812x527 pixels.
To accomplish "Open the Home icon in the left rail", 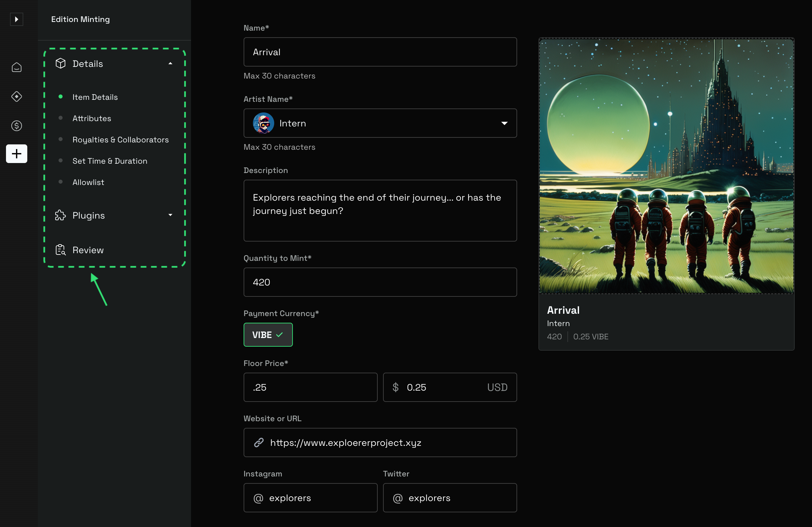I will [x=16, y=68].
